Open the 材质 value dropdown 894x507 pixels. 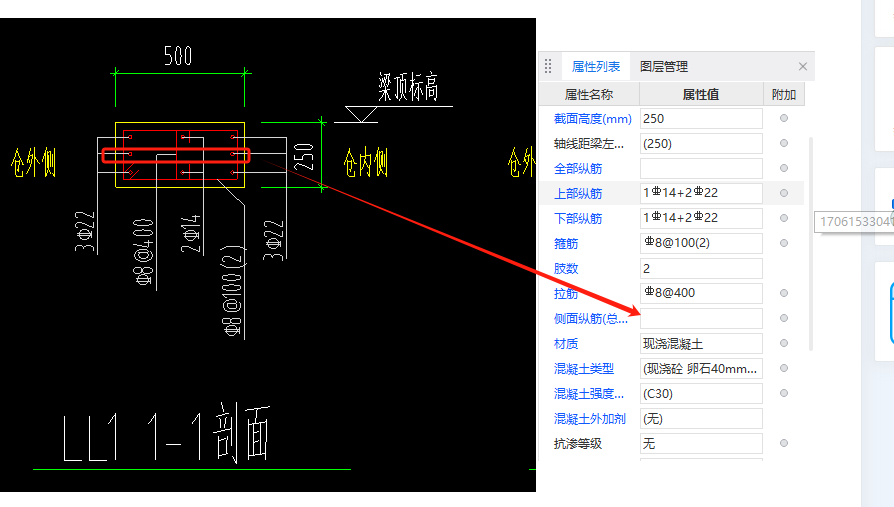701,343
